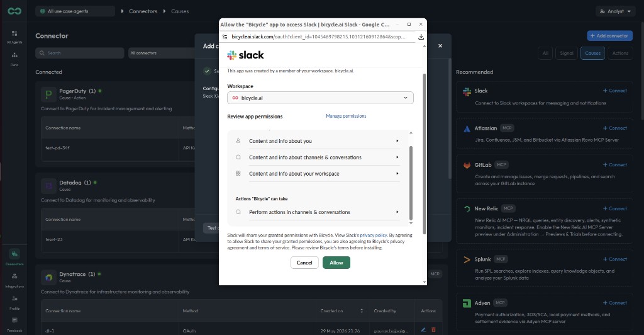
Task: Click the Slack logo in Recommended list
Action: [467, 91]
